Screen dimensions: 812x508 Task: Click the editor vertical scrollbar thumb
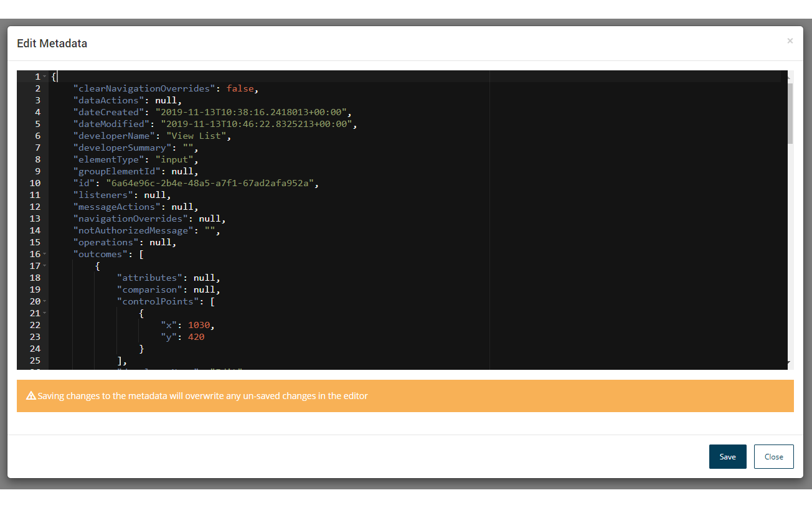tap(790, 112)
